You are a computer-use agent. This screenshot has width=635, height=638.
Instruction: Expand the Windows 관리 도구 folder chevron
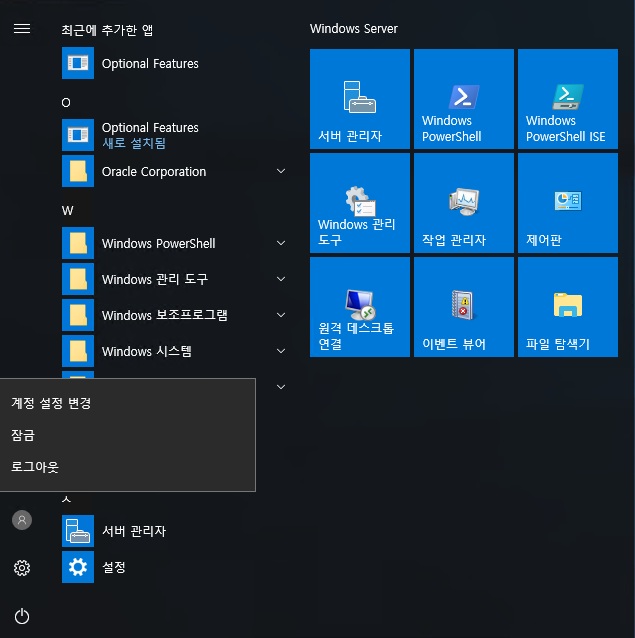(281, 279)
